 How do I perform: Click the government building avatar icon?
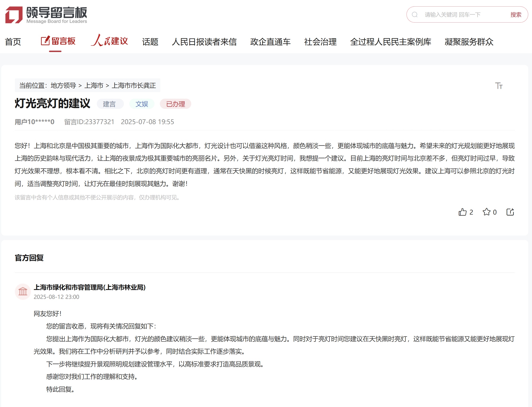23,291
